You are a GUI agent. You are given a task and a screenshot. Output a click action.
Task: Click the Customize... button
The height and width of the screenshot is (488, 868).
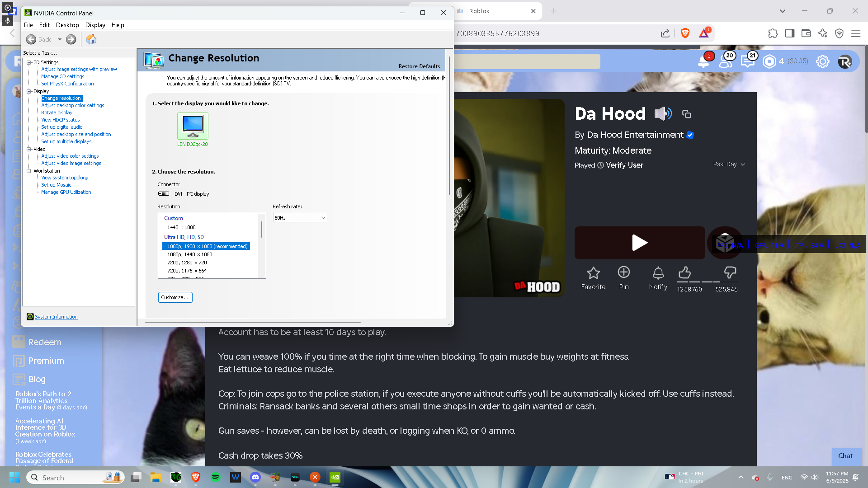(175, 297)
